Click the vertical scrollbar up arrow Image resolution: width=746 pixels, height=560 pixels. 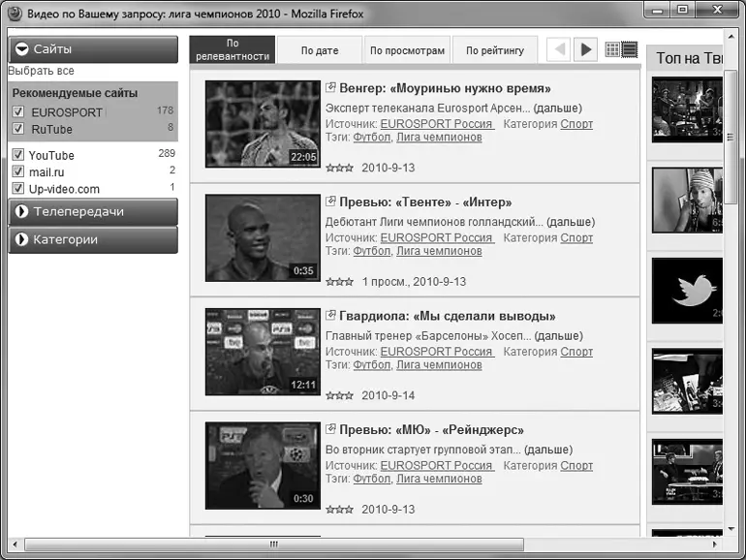[x=731, y=36]
